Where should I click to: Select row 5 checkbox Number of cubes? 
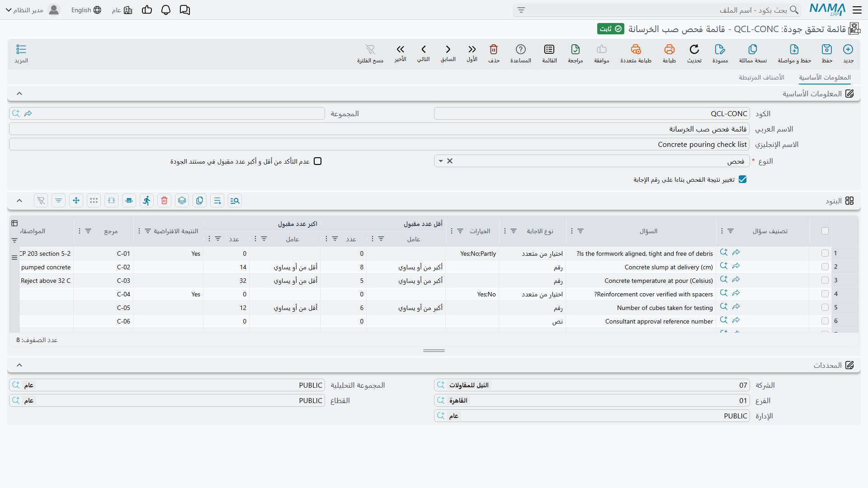tap(825, 308)
